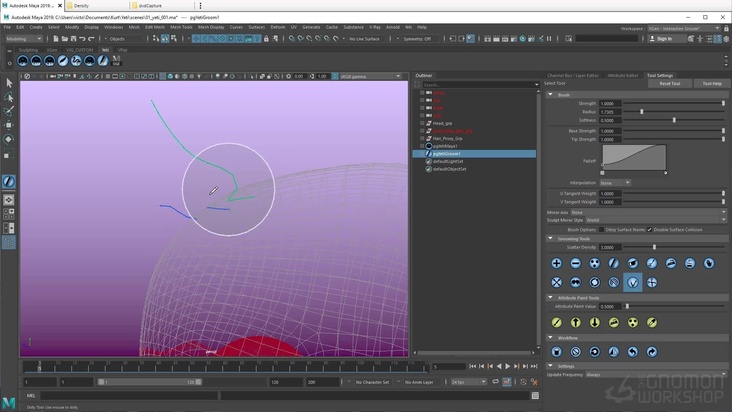Click the first icon in Workflow section
The width and height of the screenshot is (732, 412).
pos(557,352)
